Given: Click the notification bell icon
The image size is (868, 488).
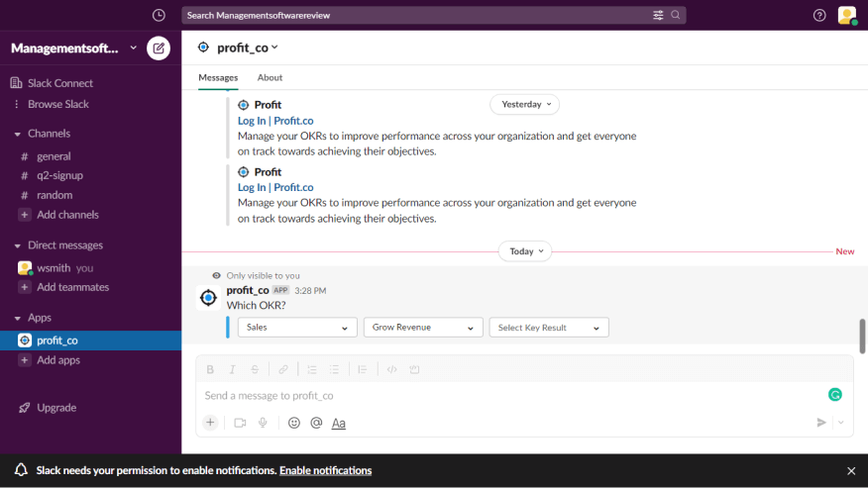Looking at the screenshot, I should [21, 470].
